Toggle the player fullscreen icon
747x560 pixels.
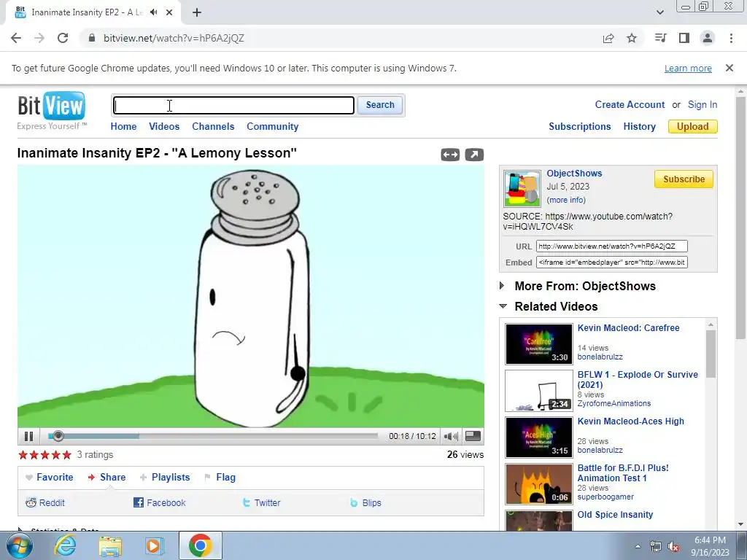[473, 436]
